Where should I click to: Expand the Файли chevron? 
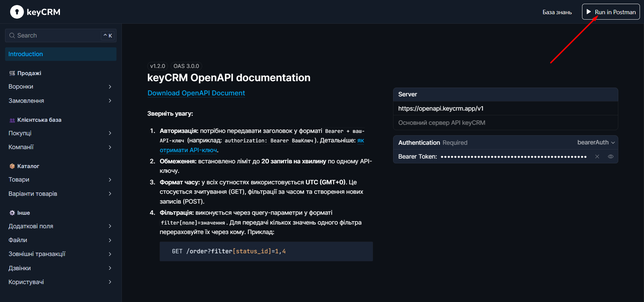point(110,240)
